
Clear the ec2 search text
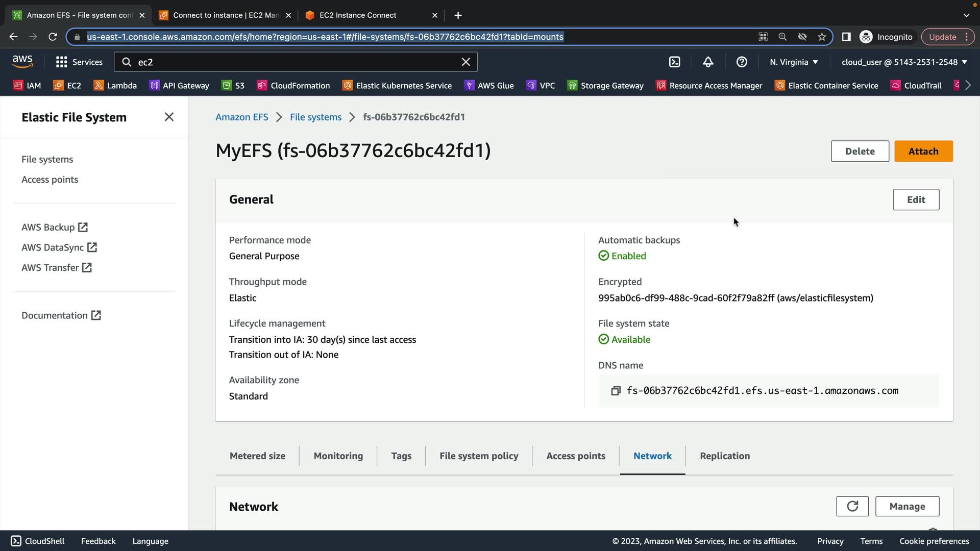pos(465,62)
